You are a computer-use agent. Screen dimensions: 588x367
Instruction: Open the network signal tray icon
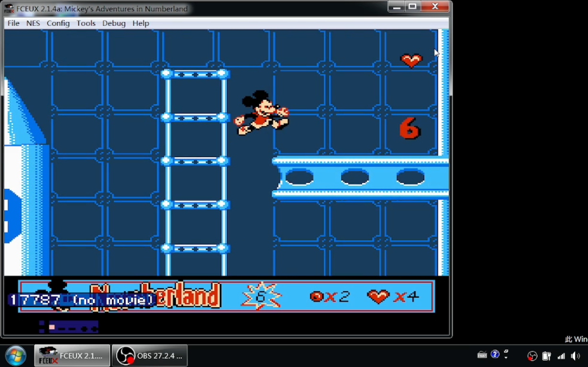click(561, 356)
